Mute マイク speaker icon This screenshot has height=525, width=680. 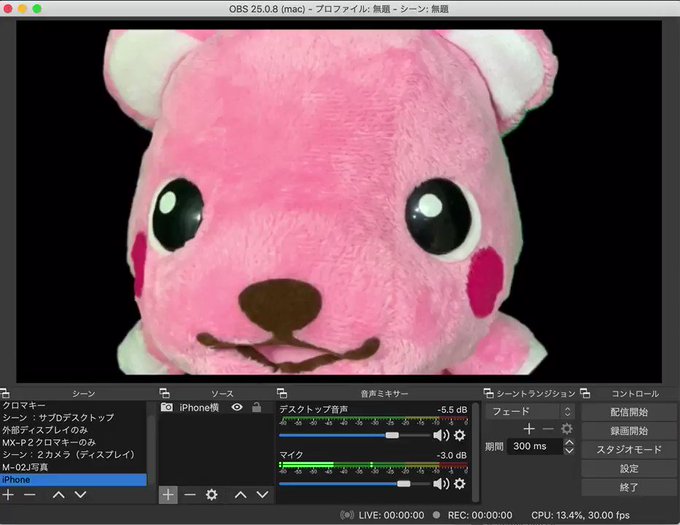pos(441,483)
